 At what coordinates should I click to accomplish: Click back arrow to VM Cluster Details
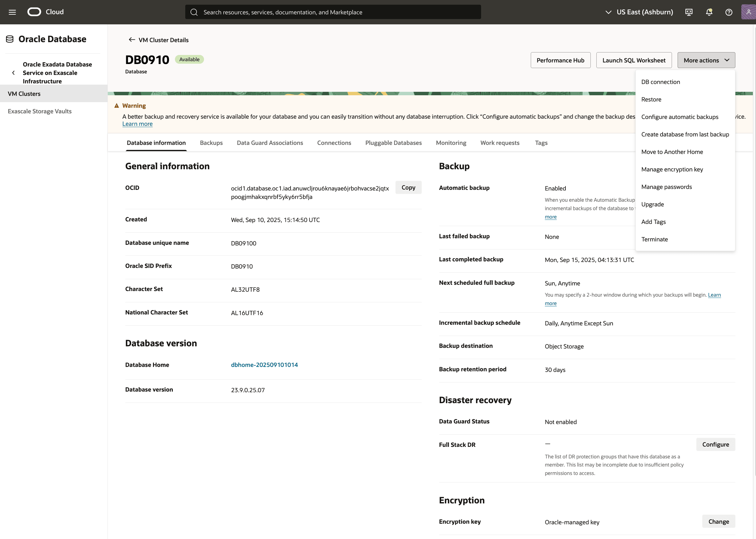[132, 40]
